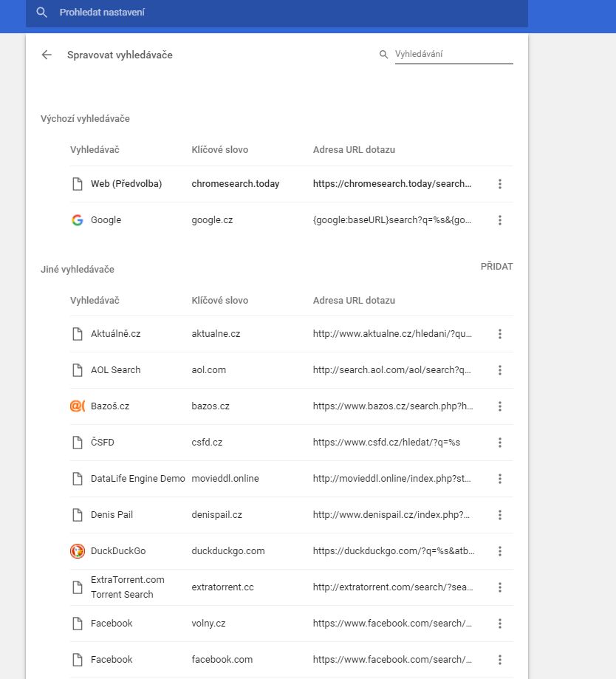
Task: Click the page icon beside ČSFD
Action: 78,443
